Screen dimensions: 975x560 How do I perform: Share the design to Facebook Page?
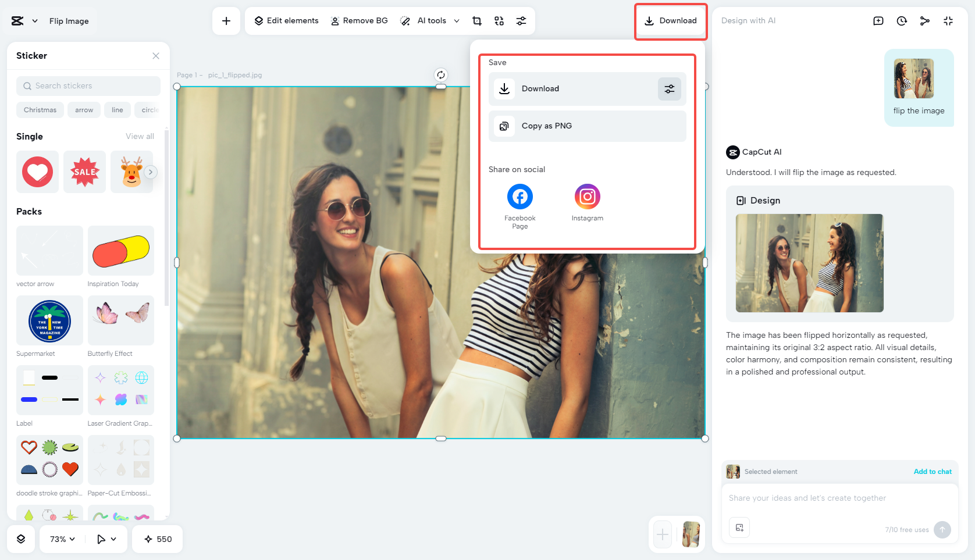tap(519, 197)
